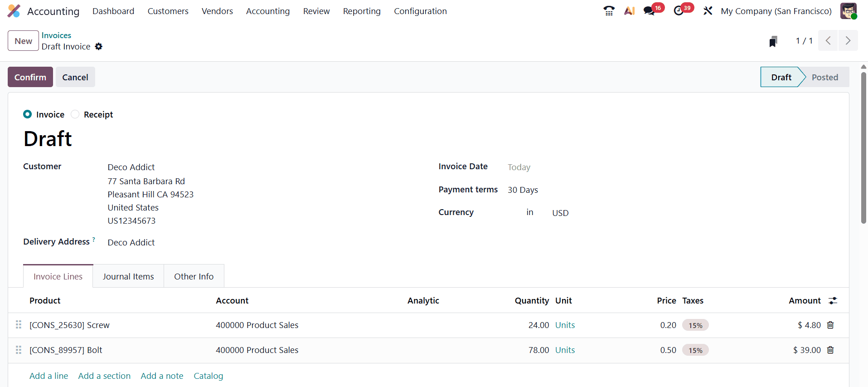Image resolution: width=868 pixels, height=387 pixels.
Task: Click the Product column header
Action: click(45, 300)
